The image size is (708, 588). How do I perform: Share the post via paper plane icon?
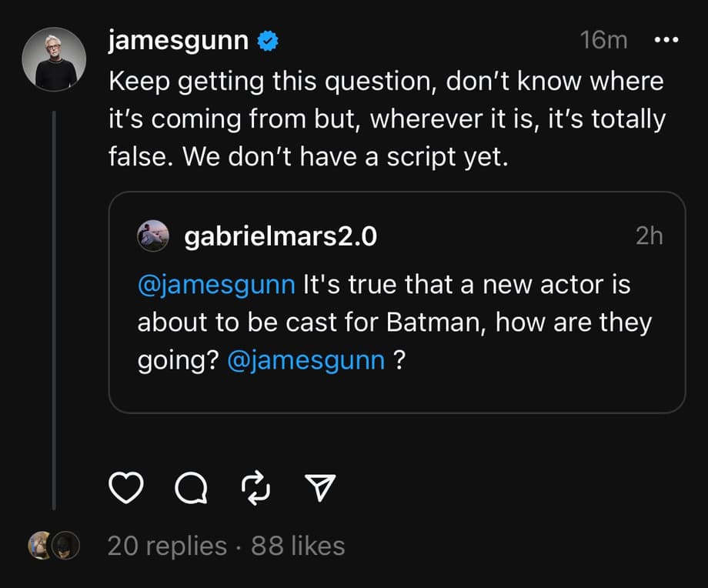coord(319,486)
